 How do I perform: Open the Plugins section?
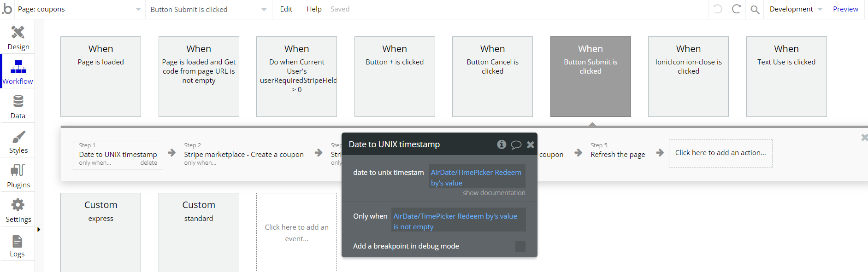coord(18,176)
